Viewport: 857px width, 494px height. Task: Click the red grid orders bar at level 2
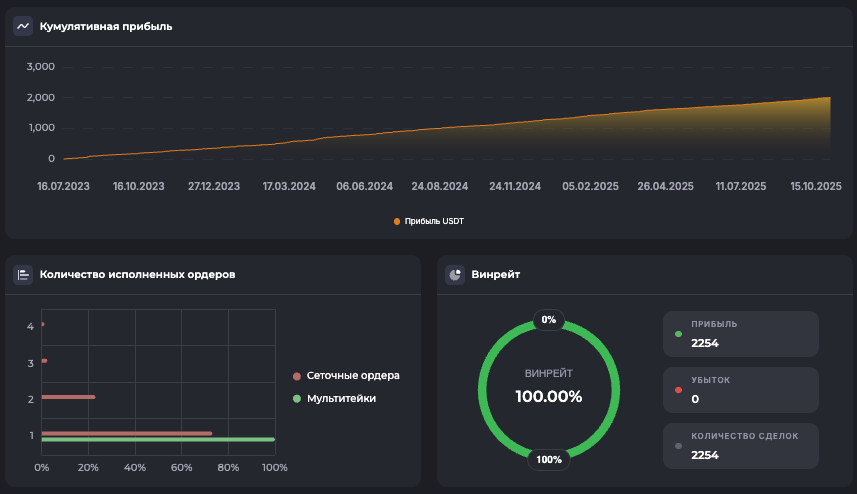pyautogui.click(x=68, y=397)
